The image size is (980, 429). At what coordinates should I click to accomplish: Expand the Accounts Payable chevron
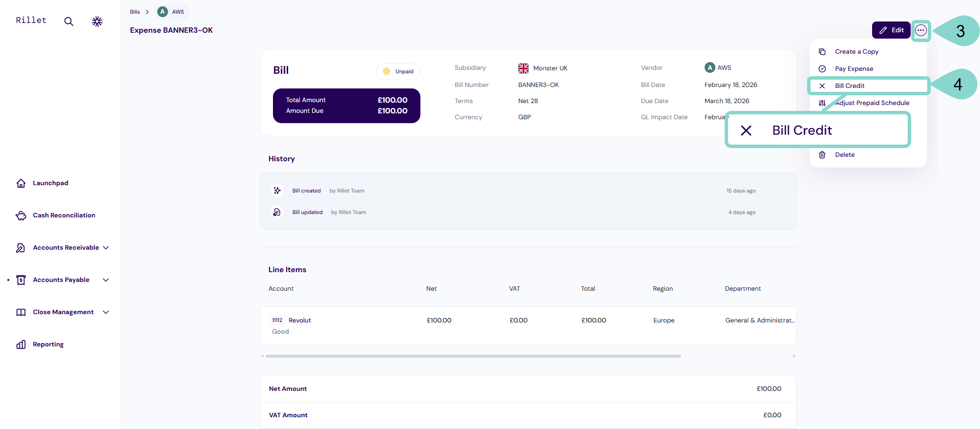click(x=106, y=280)
